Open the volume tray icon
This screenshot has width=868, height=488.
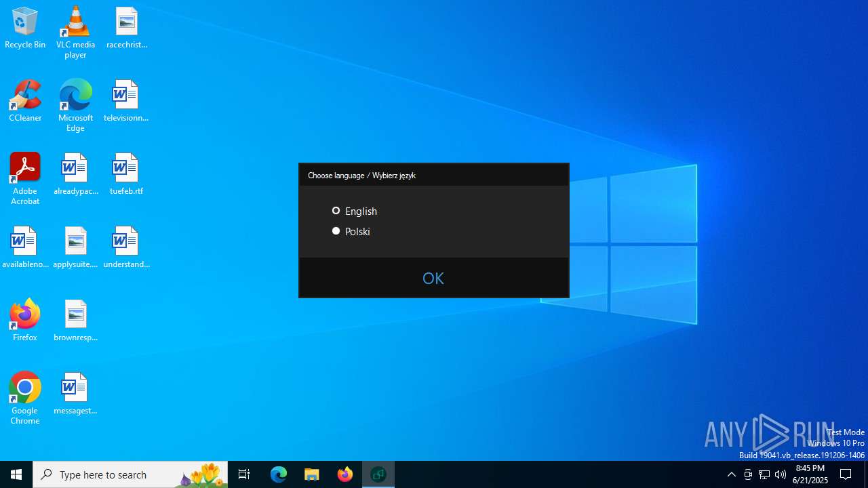(781, 474)
